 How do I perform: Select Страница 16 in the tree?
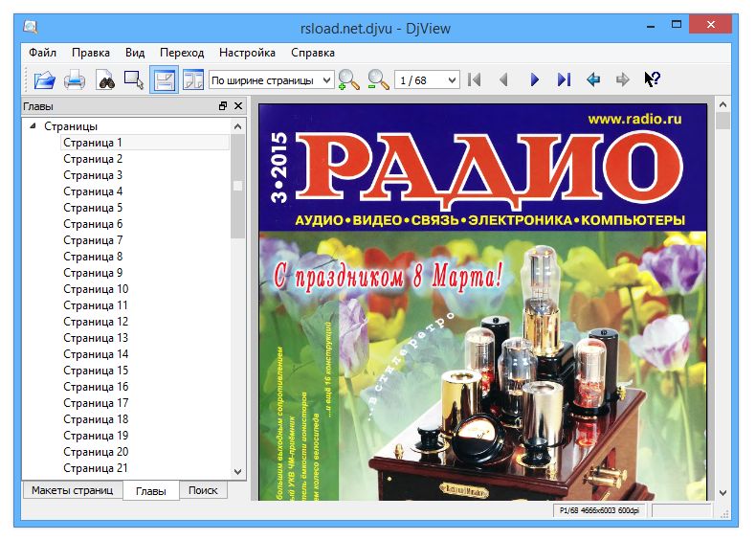tap(96, 387)
